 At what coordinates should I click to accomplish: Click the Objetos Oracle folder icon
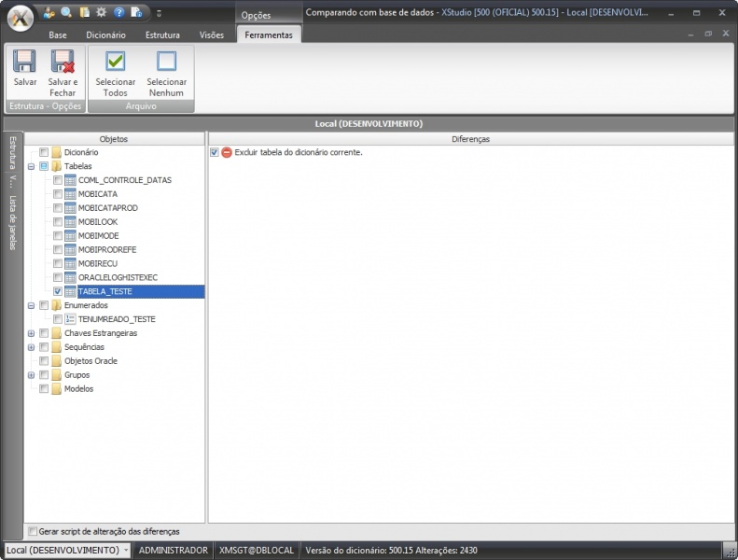[57, 361]
